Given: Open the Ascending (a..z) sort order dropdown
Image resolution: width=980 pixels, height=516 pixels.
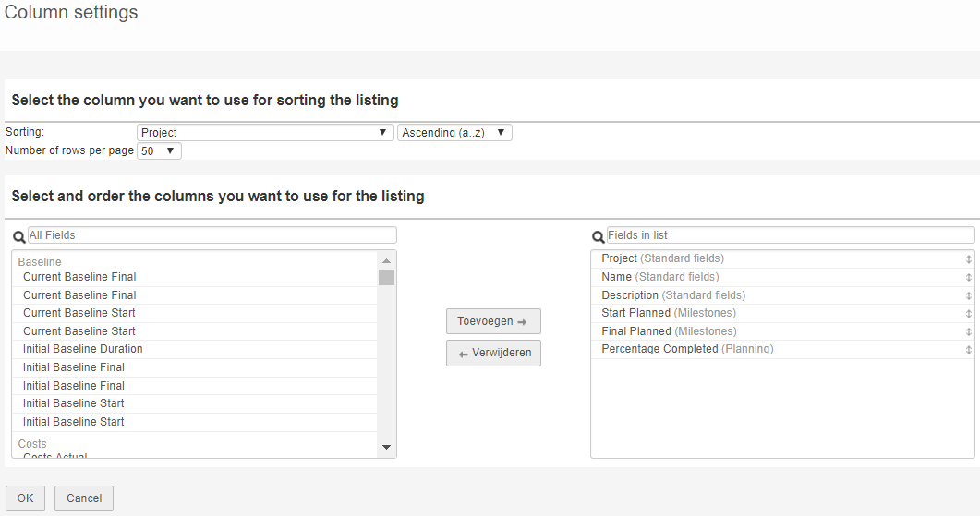Looking at the screenshot, I should coord(454,132).
